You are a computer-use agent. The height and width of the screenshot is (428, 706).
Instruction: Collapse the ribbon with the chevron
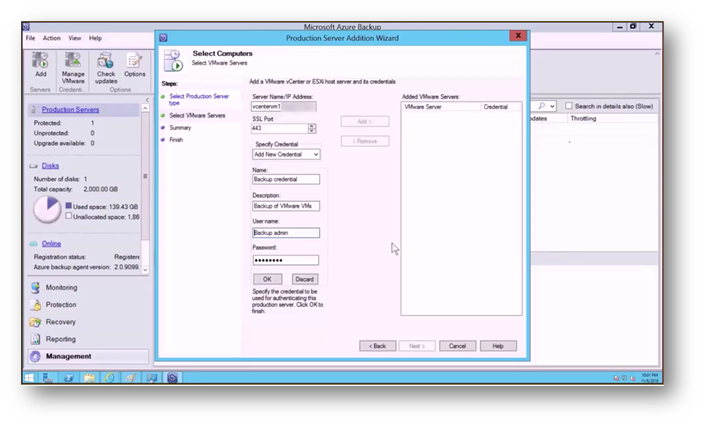coord(657,54)
